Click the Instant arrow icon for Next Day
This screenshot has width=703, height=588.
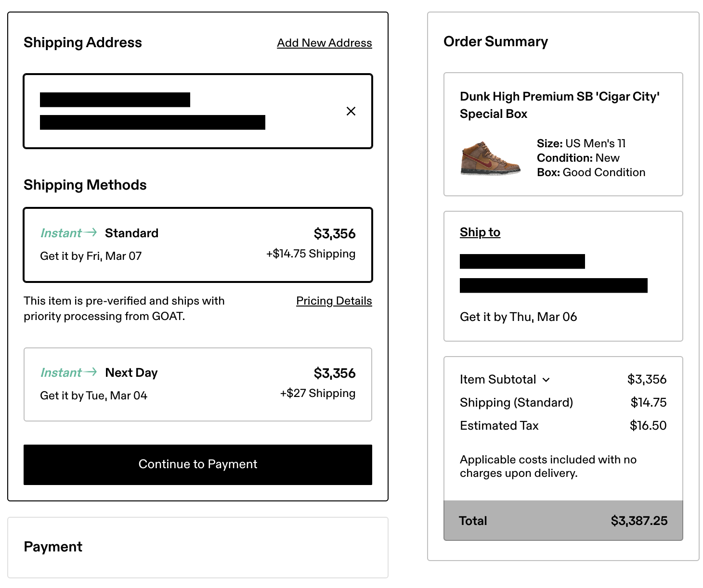[x=91, y=372]
